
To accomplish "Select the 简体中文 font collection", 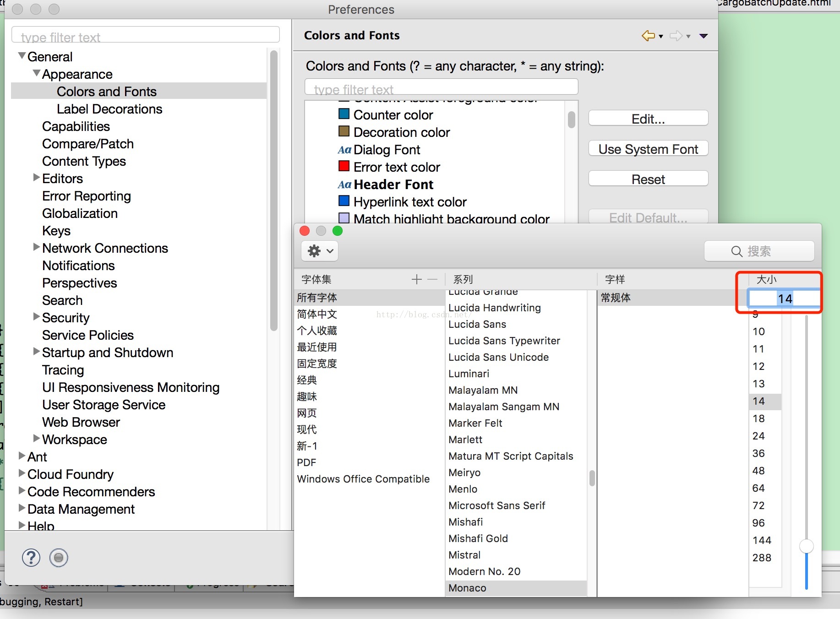I will tap(317, 314).
